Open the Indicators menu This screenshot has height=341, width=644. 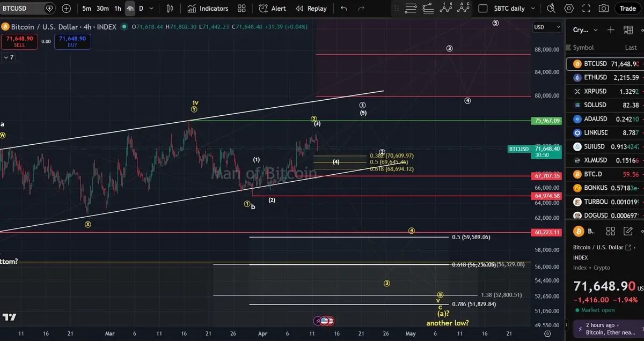pyautogui.click(x=208, y=9)
